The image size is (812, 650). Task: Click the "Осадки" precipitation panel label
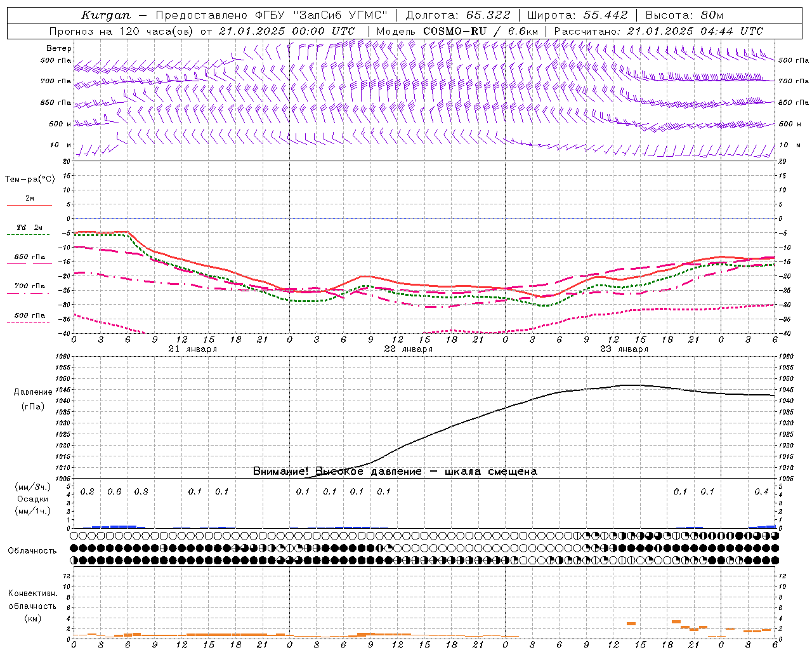32,499
